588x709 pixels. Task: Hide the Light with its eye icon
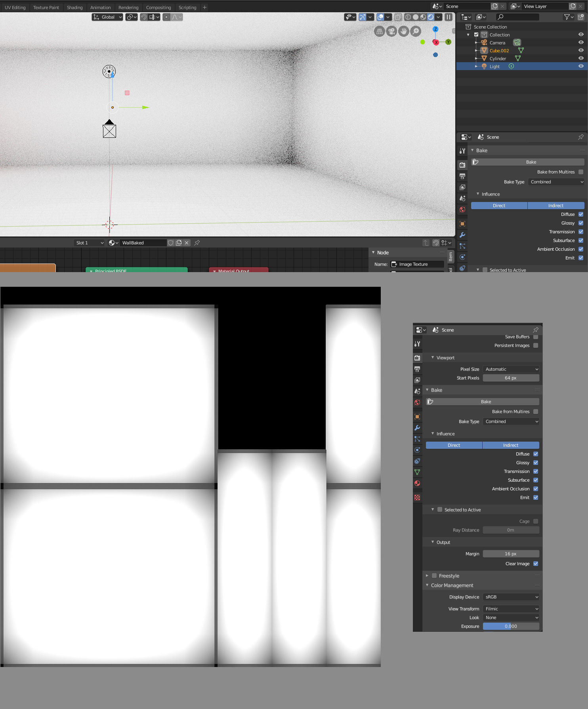(581, 66)
